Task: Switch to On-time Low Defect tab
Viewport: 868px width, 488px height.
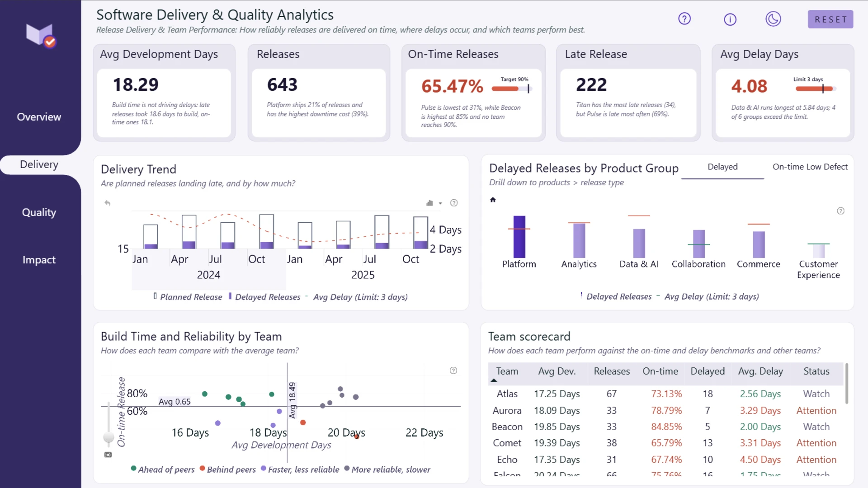Action: click(810, 167)
